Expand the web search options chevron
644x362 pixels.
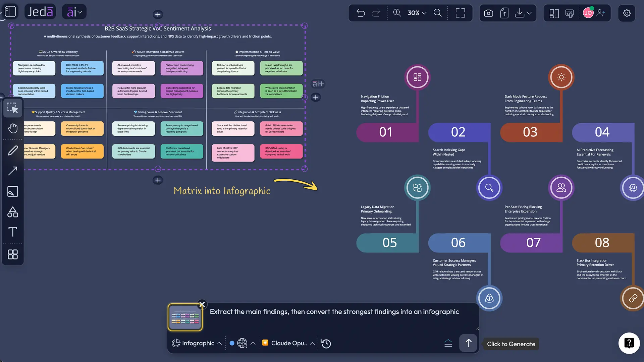253,343
